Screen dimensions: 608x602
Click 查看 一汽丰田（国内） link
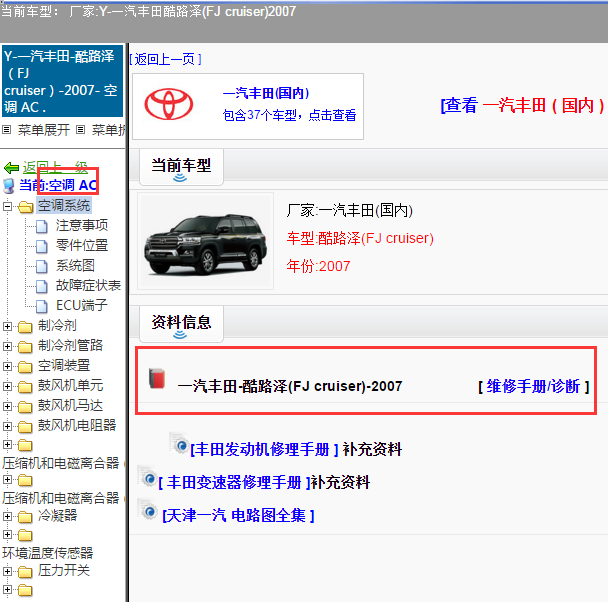(x=522, y=105)
